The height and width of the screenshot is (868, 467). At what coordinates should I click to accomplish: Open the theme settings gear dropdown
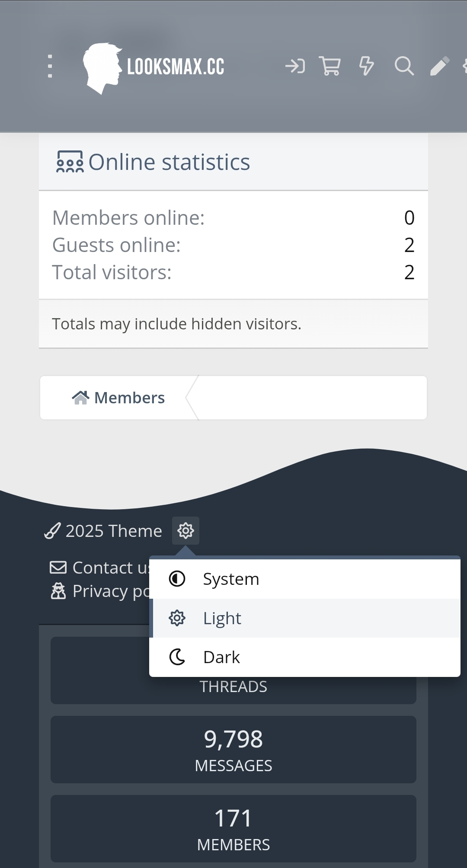[x=186, y=531]
